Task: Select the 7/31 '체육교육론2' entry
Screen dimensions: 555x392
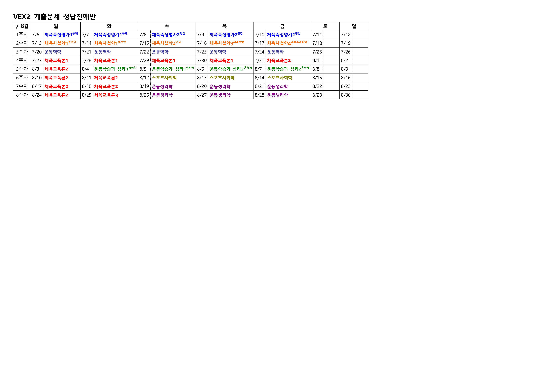Action: [279, 60]
